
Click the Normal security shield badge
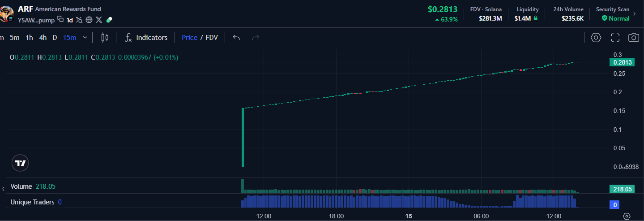point(615,18)
